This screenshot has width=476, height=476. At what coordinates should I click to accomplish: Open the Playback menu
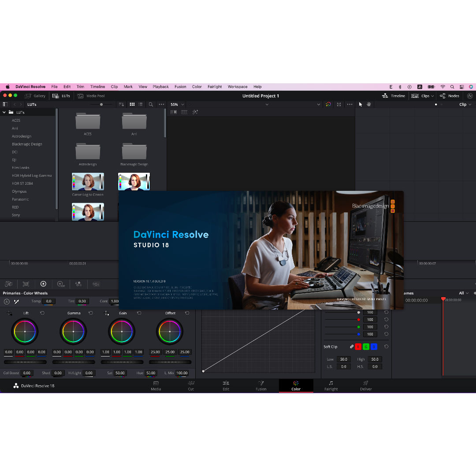(160, 87)
